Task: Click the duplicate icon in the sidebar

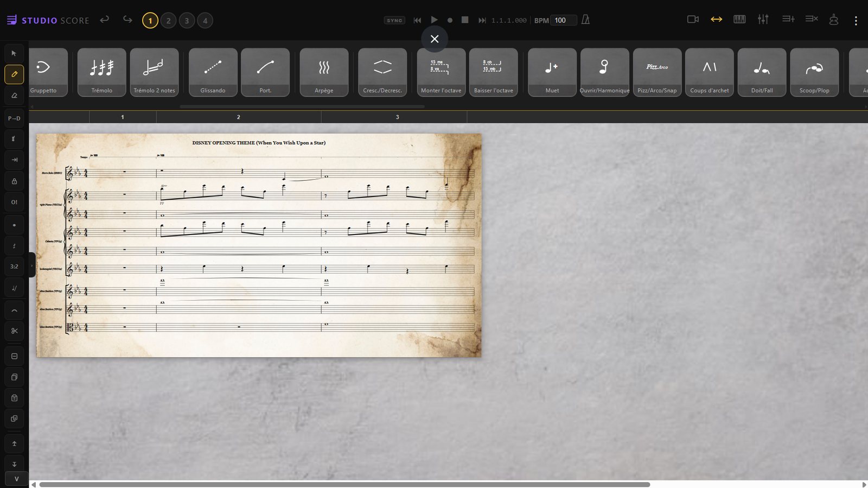Action: [x=14, y=419]
